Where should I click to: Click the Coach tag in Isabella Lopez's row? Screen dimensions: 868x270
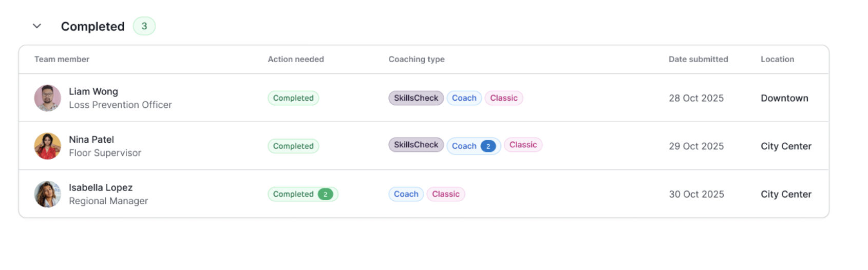pyautogui.click(x=406, y=194)
